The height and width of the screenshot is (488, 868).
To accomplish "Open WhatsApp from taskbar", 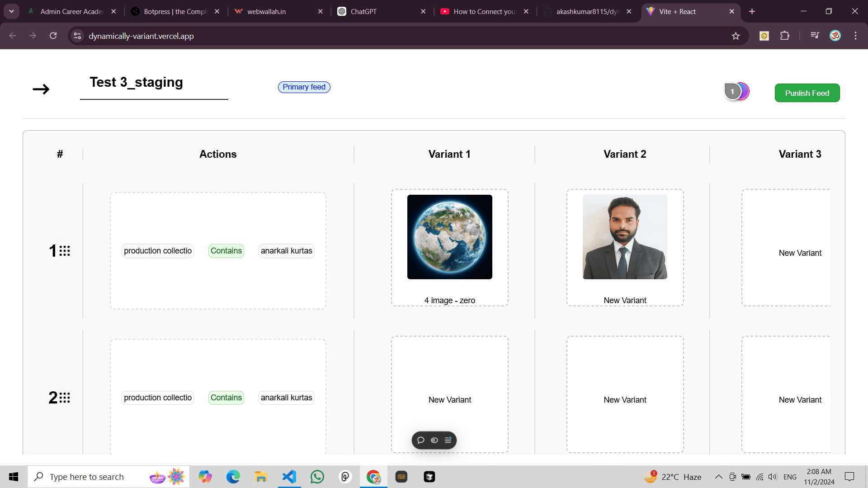I will pos(317,477).
